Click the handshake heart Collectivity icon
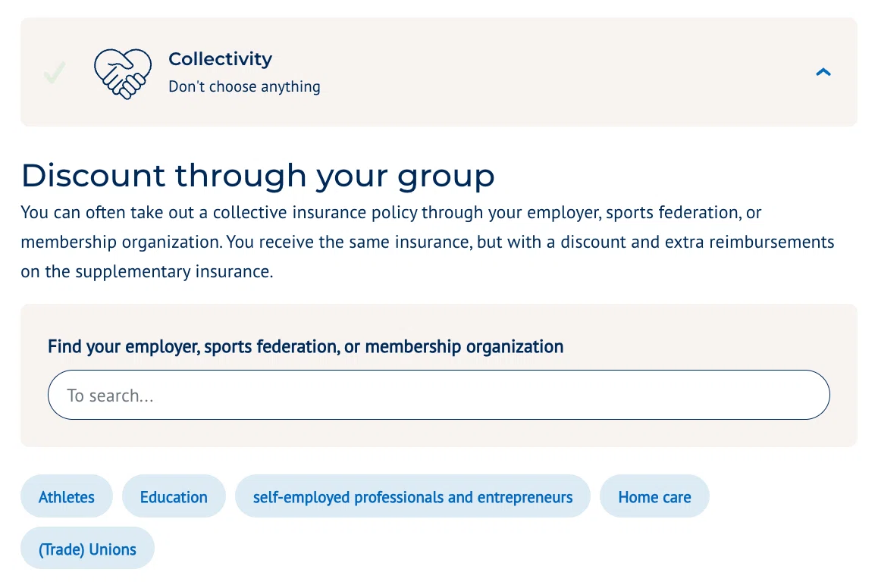The width and height of the screenshot is (878, 588). (x=123, y=73)
